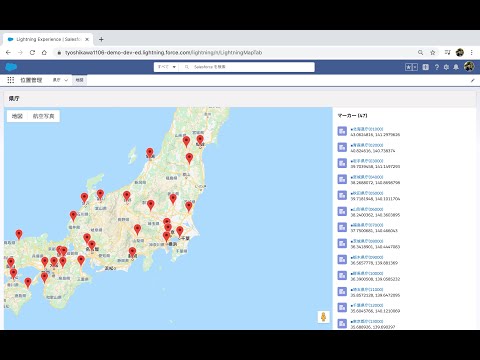Select the map pin at Yamagata
The height and width of the screenshot is (360, 480).
[186, 142]
